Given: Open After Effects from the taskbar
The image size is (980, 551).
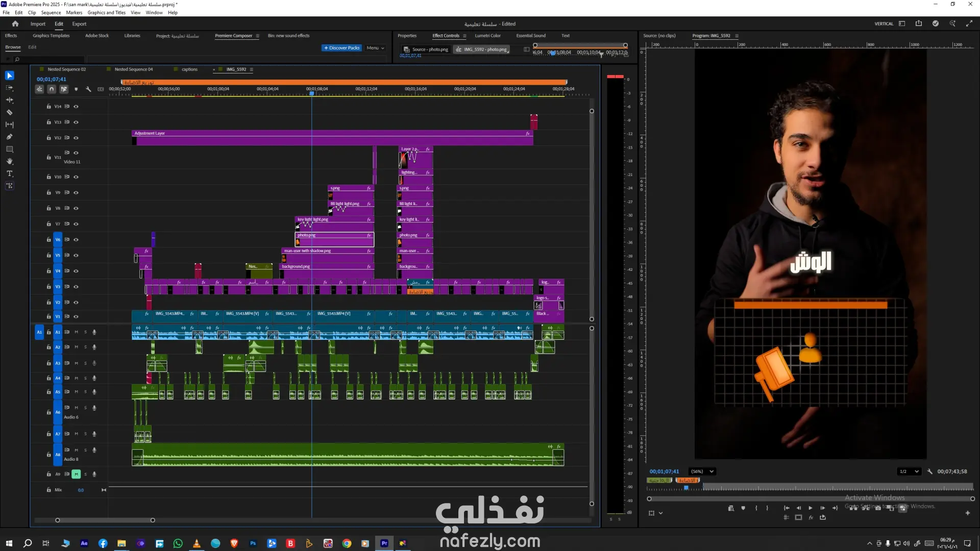Looking at the screenshot, I should [84, 543].
